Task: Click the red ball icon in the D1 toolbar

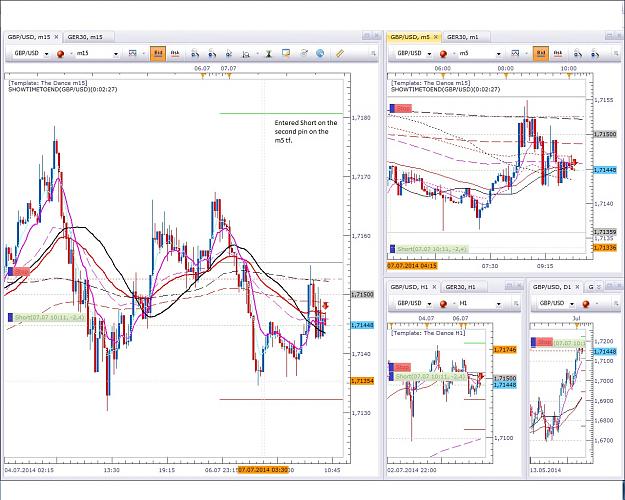Action: pos(586,304)
